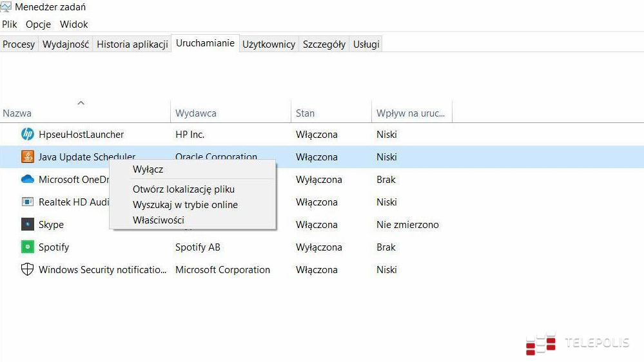This screenshot has height=362, width=644.
Task: Sort by the Stan column header
Action: [305, 113]
